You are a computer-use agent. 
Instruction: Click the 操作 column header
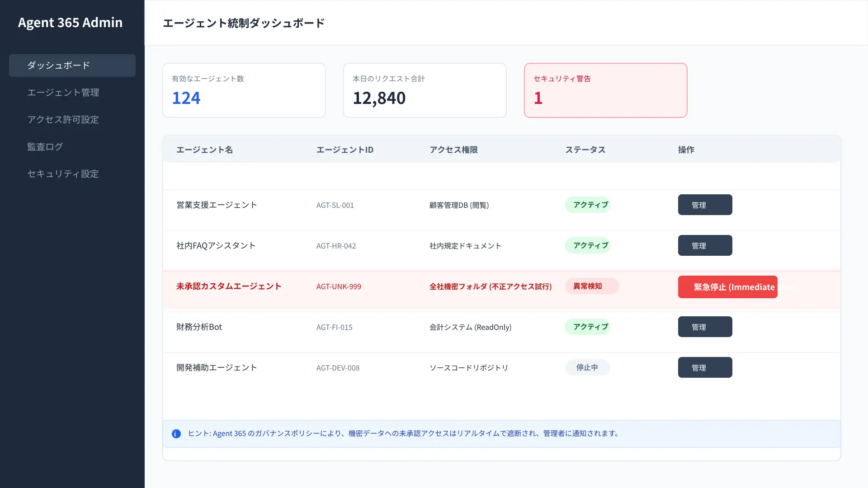[x=686, y=150]
